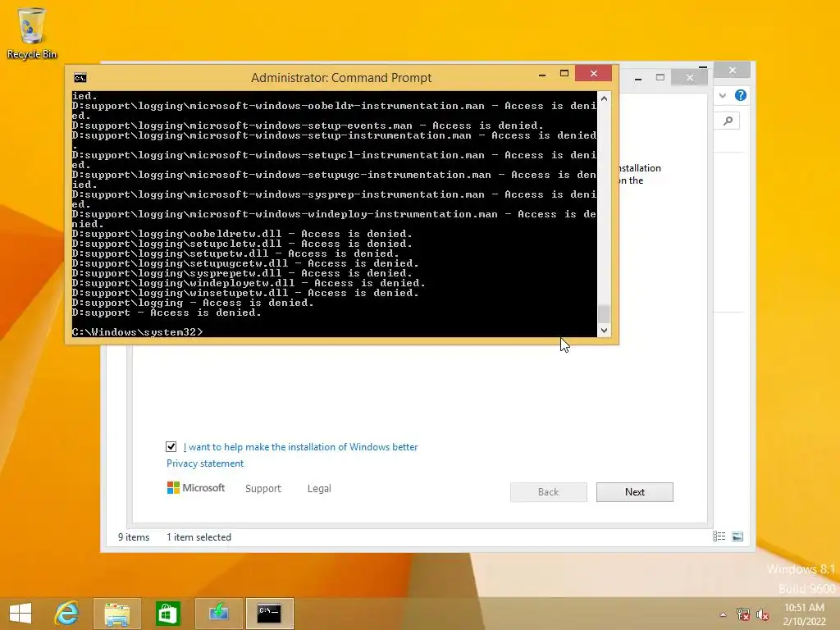Click the winsetupetw.dll access denied line

click(x=245, y=293)
